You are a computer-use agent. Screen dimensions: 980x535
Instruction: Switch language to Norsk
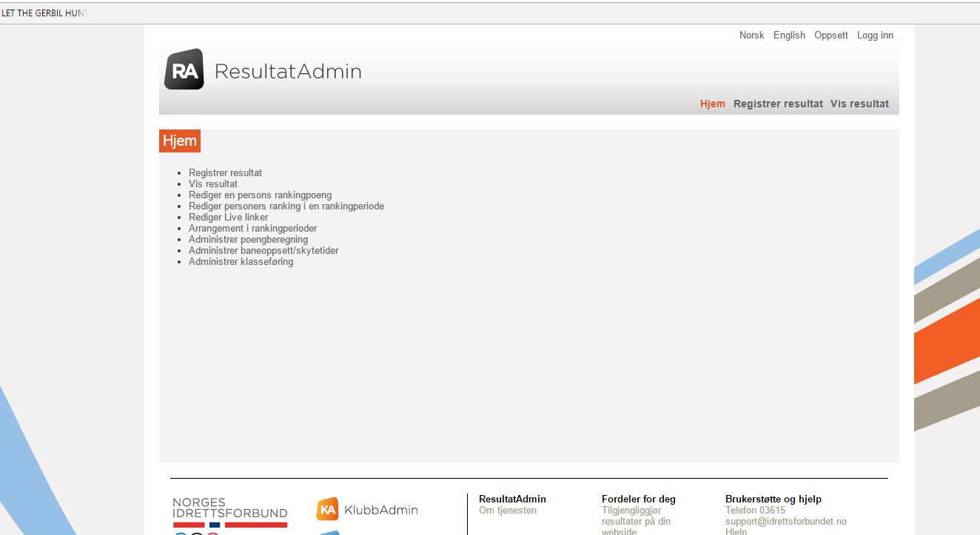[x=751, y=35]
